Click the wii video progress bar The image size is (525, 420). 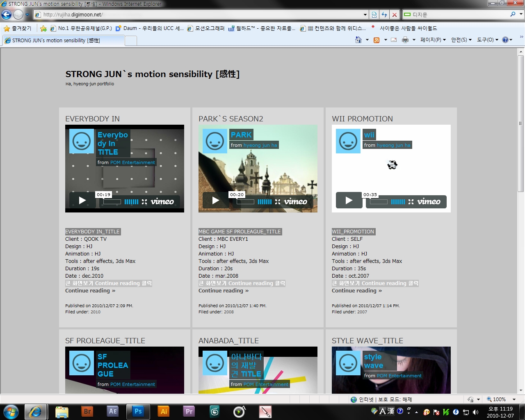(x=379, y=202)
